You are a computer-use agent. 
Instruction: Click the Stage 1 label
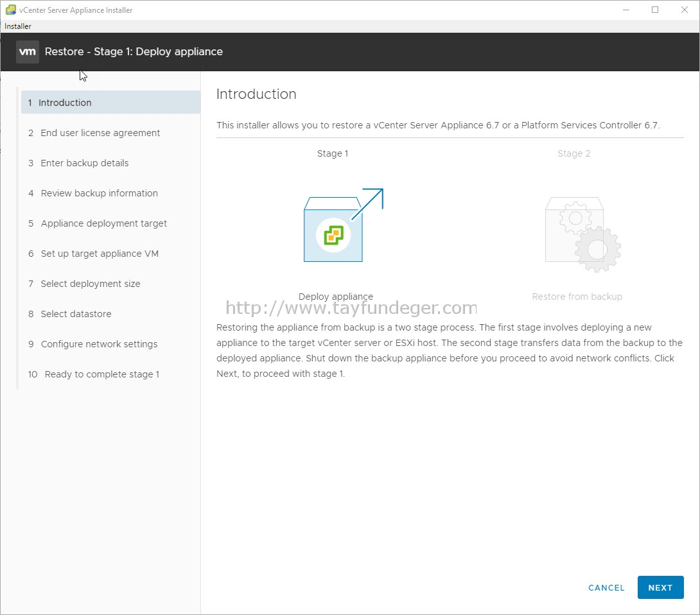[333, 153]
